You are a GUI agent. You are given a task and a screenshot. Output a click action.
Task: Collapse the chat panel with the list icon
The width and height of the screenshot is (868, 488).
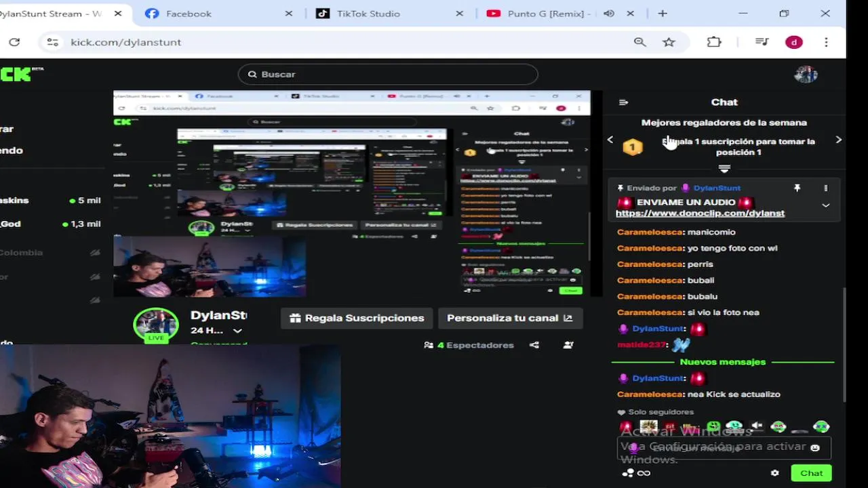click(624, 102)
